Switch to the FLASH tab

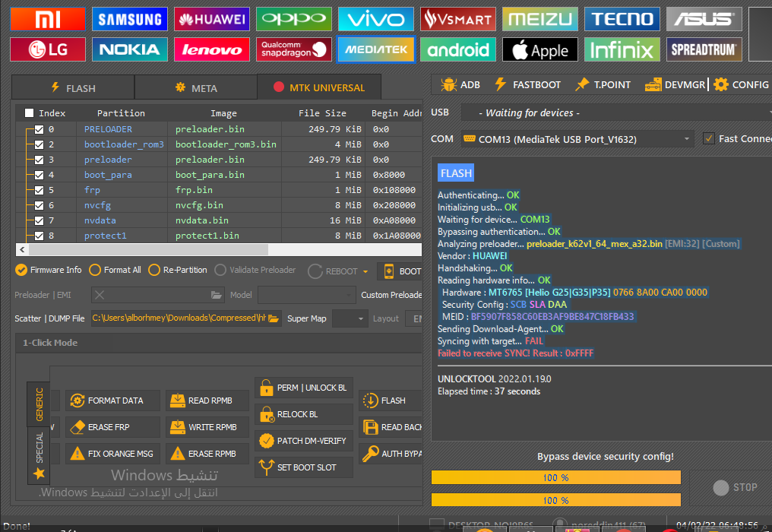point(73,87)
